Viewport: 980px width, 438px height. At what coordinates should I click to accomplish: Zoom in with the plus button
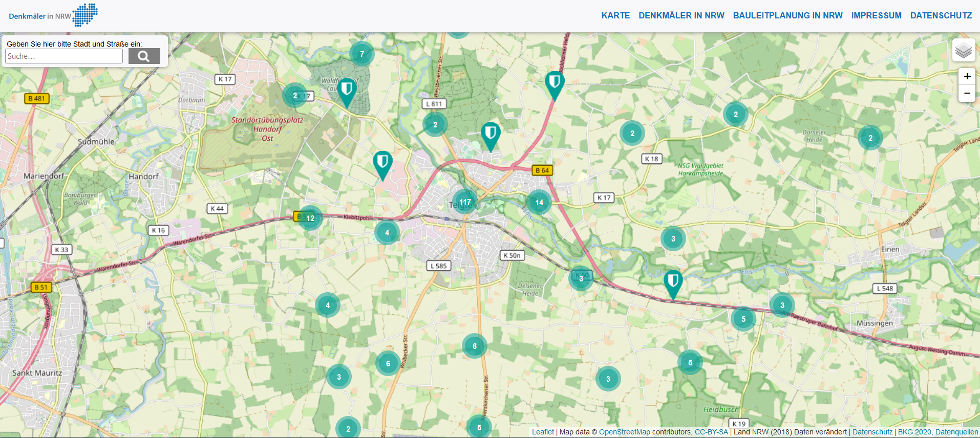point(967,76)
